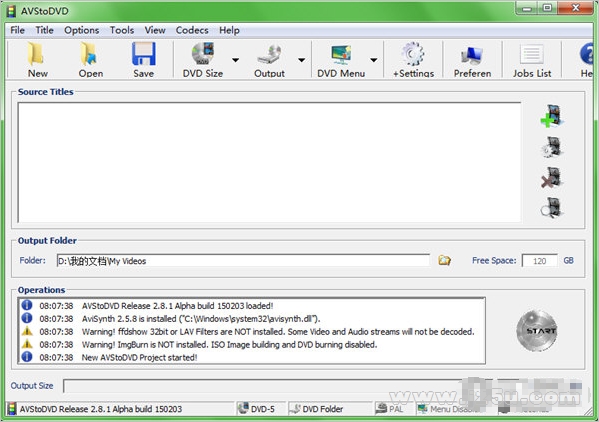The width and height of the screenshot is (599, 422).
Task: Click the output Folder path field
Action: pos(243,261)
